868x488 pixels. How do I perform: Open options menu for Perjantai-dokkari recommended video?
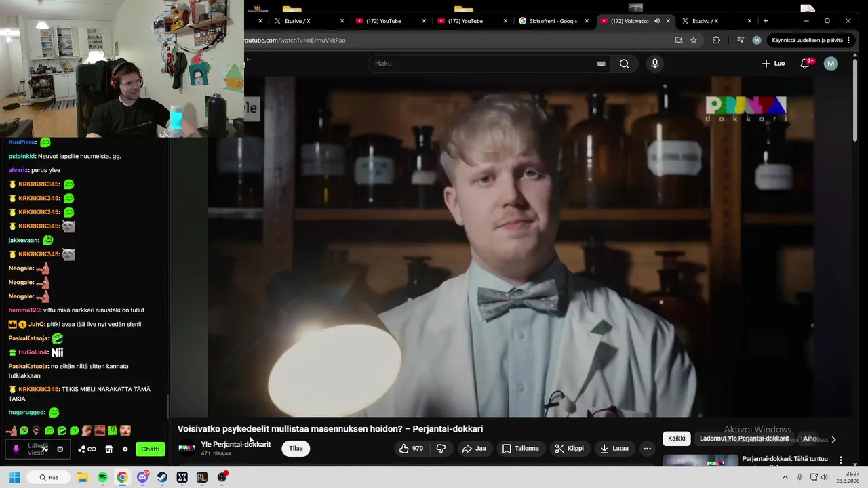click(841, 460)
